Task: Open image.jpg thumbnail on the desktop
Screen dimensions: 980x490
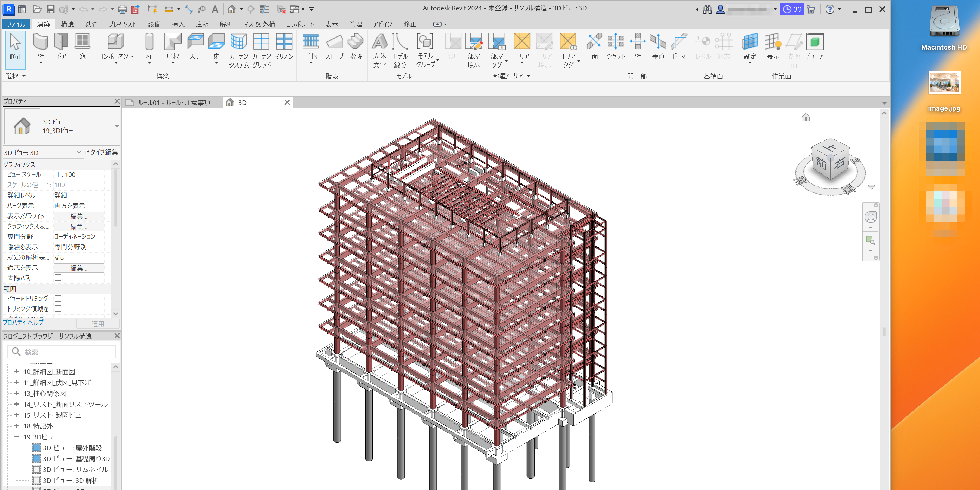Action: click(944, 82)
